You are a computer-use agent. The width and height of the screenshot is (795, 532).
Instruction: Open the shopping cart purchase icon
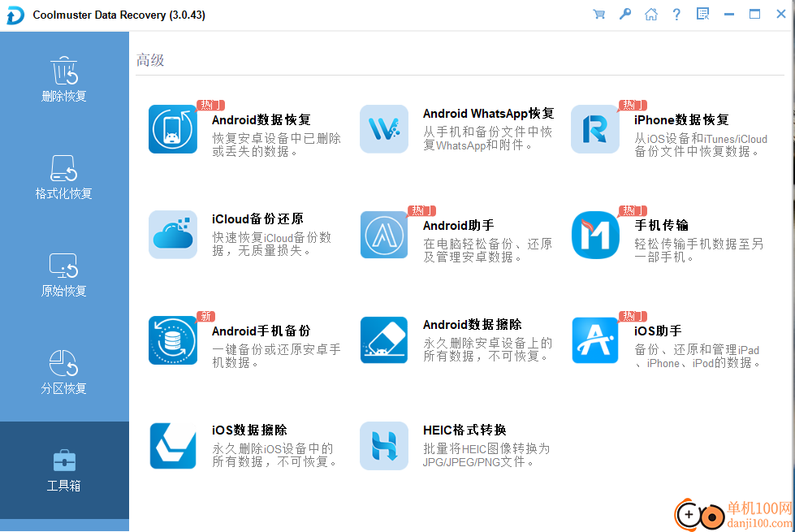point(598,14)
